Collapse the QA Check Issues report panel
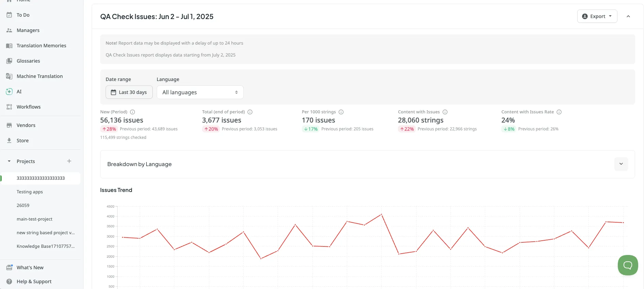 click(x=628, y=16)
